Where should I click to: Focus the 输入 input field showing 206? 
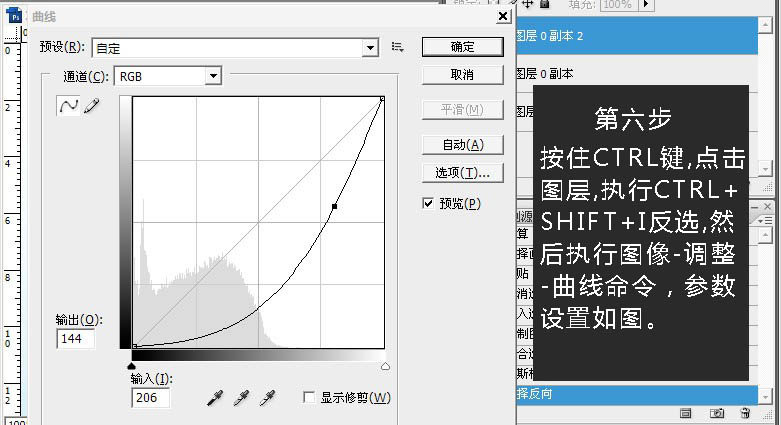[x=150, y=398]
